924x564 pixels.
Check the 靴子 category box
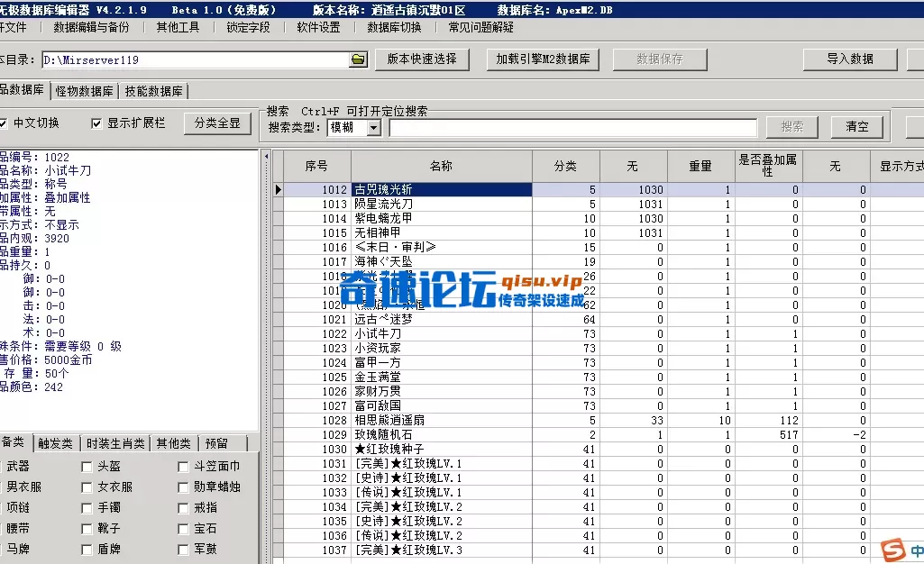[87, 529]
